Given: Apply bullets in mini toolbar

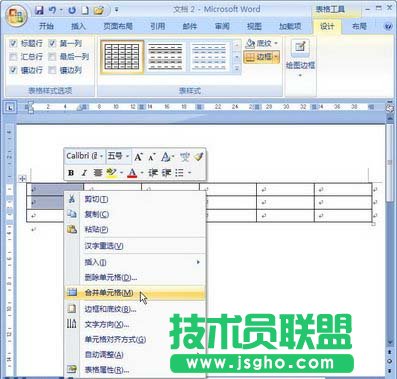Looking at the screenshot, I should pyautogui.click(x=179, y=173).
